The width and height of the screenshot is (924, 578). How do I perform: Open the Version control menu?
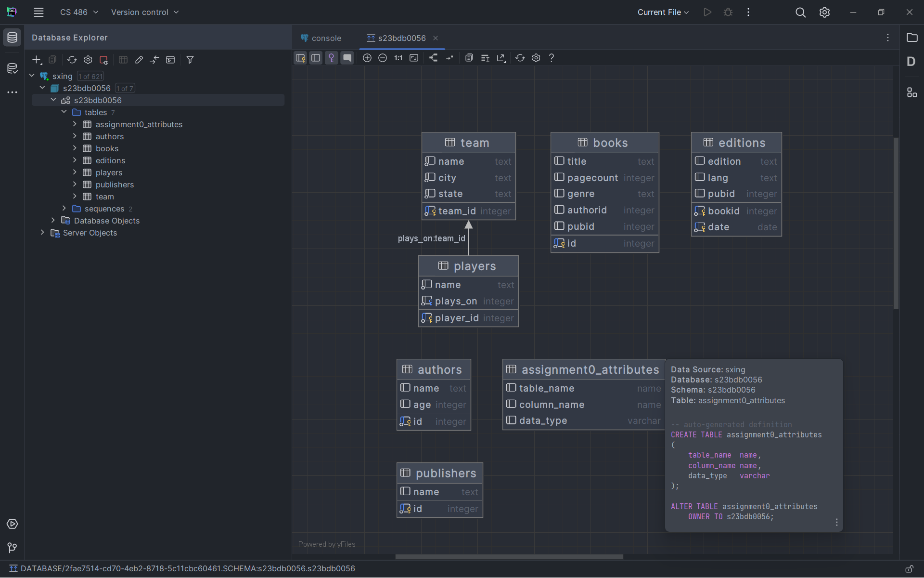144,12
